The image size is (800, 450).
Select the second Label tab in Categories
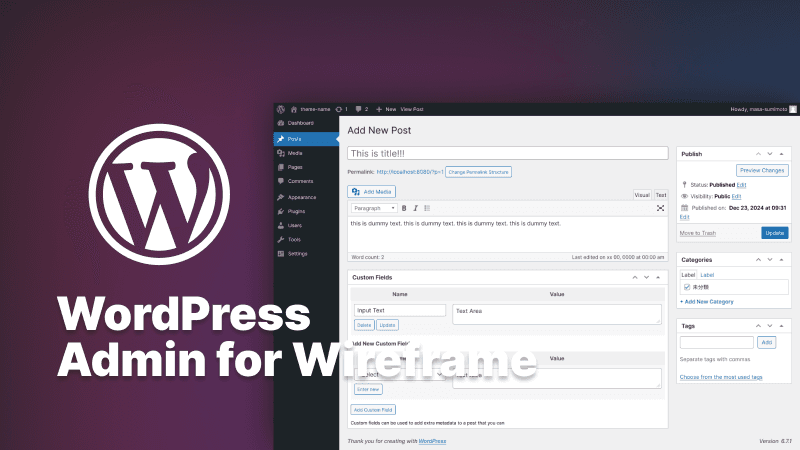707,275
